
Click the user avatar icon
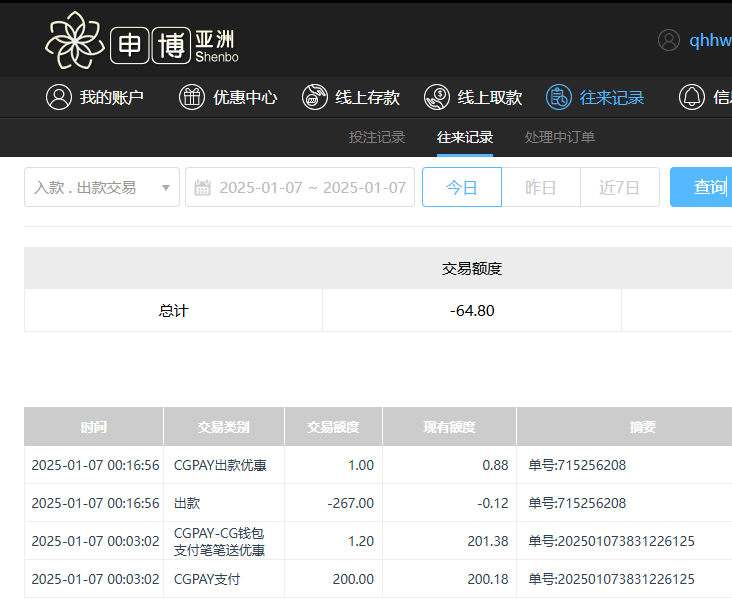669,40
